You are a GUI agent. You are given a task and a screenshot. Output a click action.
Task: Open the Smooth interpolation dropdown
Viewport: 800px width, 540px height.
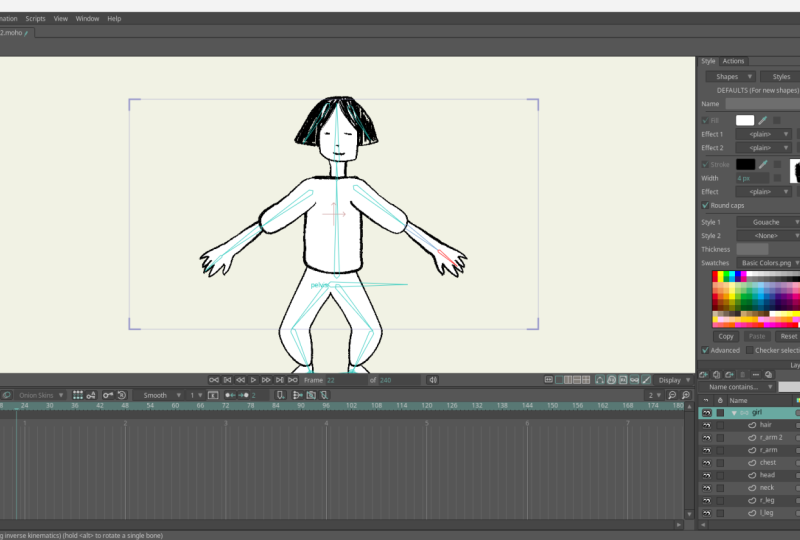tap(159, 395)
